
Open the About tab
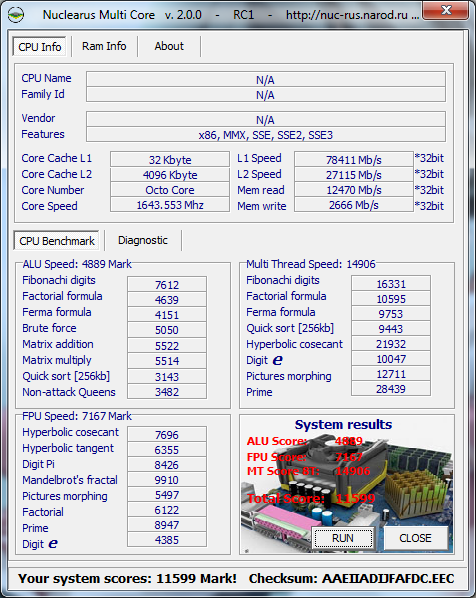pos(169,46)
